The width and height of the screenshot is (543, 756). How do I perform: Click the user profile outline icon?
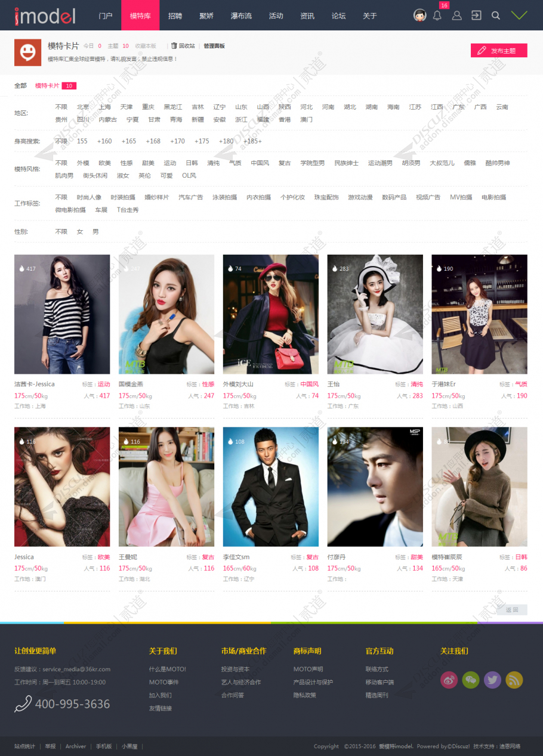[x=456, y=16]
